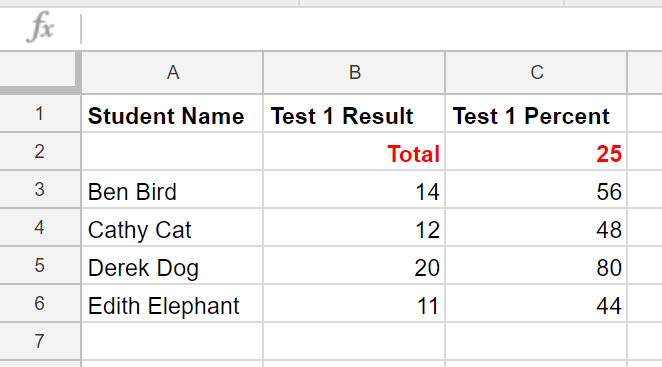The image size is (662, 367).
Task: Click inside the formula bar input
Action: (372, 28)
